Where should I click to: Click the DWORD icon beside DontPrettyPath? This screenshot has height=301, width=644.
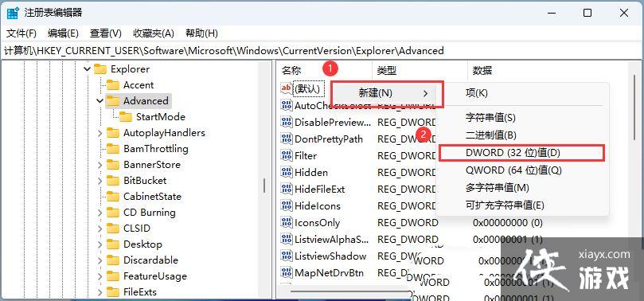(x=287, y=139)
